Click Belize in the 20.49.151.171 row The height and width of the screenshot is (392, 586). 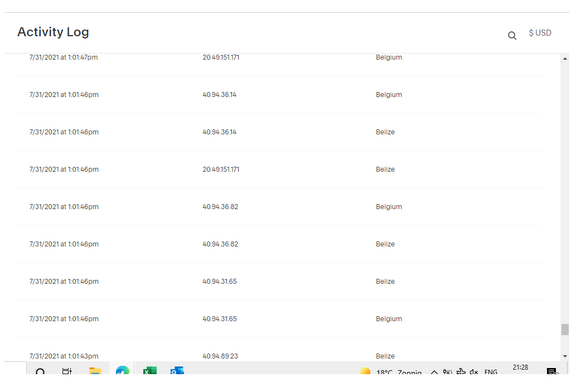tap(385, 170)
